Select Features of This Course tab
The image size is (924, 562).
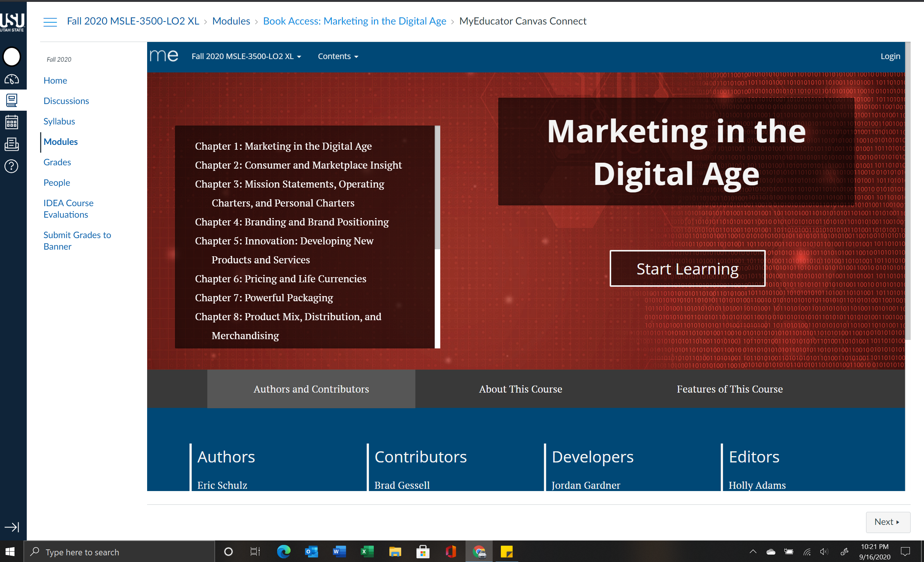tap(729, 389)
